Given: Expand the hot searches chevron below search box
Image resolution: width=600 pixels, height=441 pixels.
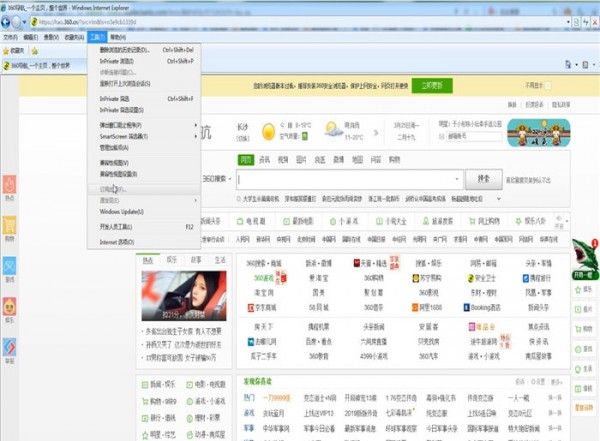Looking at the screenshot, I should (498, 198).
